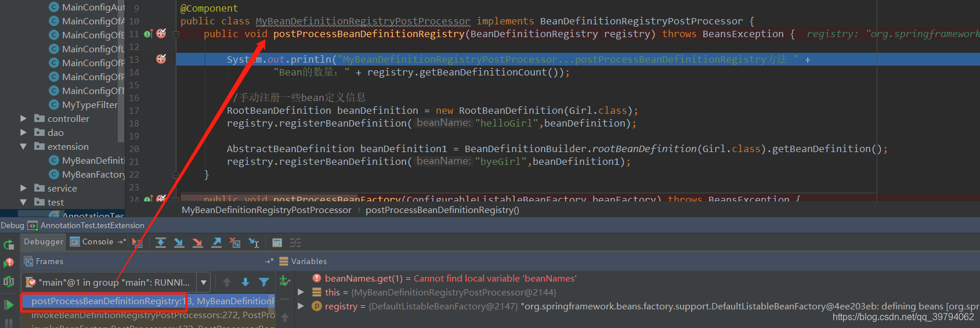This screenshot has height=328, width=980.
Task: Click the Step Over icon
Action: (x=161, y=243)
